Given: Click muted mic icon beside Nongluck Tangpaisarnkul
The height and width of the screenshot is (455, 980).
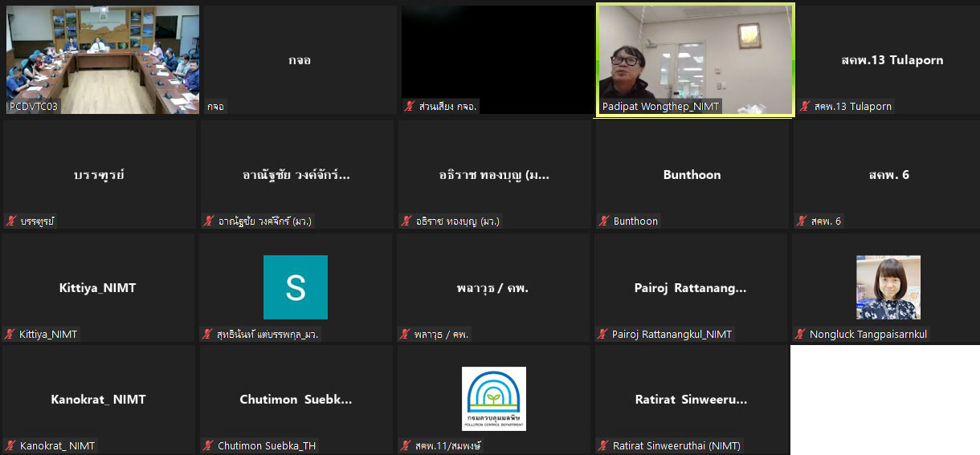Looking at the screenshot, I should 801,335.
